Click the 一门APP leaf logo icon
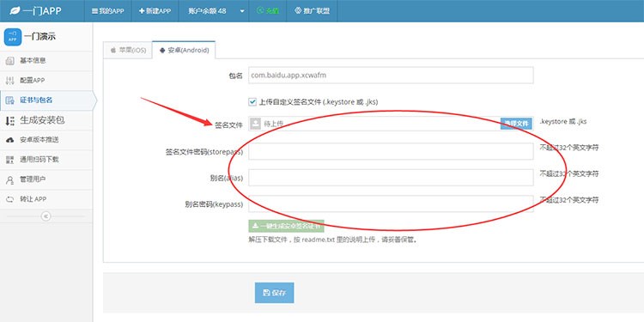This screenshot has height=322, width=644. [15, 10]
